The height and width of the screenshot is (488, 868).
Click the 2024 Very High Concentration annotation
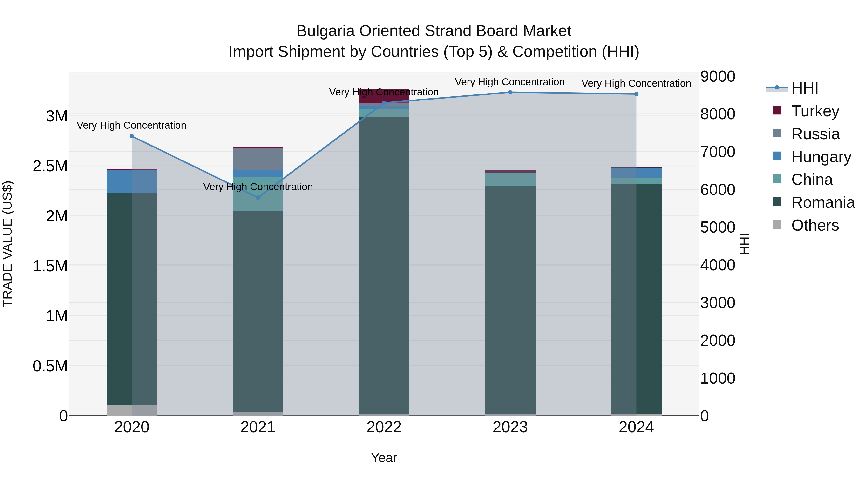click(636, 83)
